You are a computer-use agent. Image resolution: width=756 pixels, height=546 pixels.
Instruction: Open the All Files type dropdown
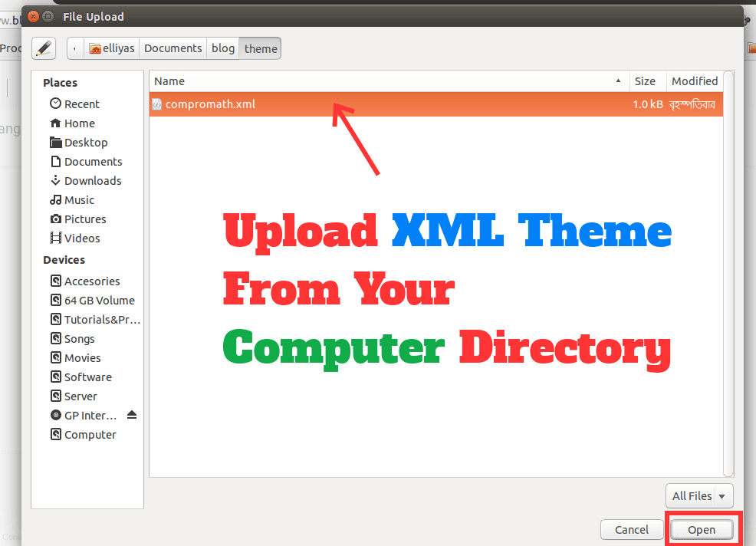pyautogui.click(x=698, y=495)
